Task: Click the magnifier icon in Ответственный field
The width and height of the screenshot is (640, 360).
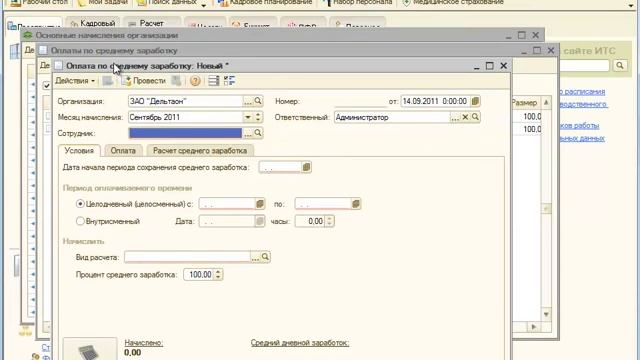Action: click(475, 118)
